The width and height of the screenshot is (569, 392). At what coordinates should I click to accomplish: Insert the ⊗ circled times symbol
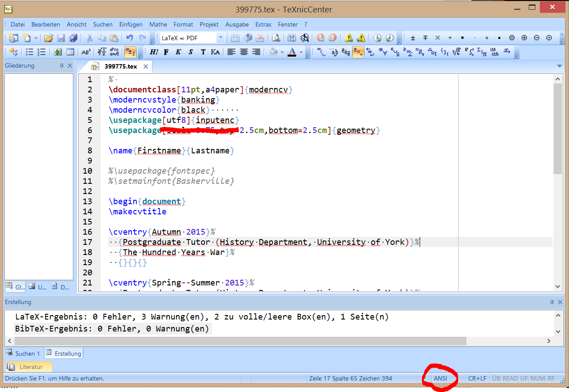click(x=512, y=38)
